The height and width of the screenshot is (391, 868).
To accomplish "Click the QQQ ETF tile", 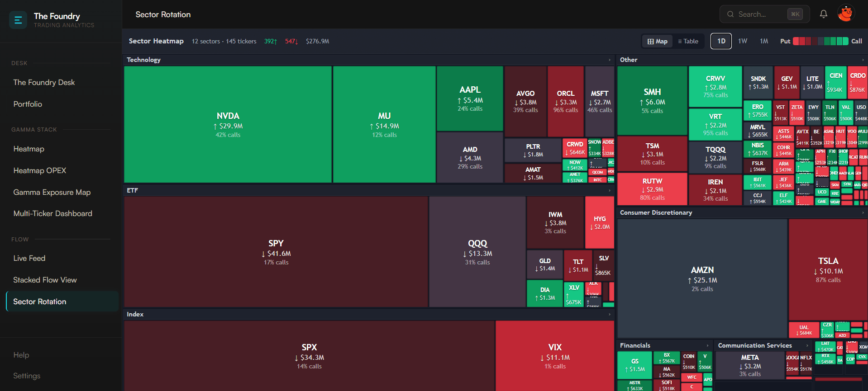I will click(x=477, y=252).
